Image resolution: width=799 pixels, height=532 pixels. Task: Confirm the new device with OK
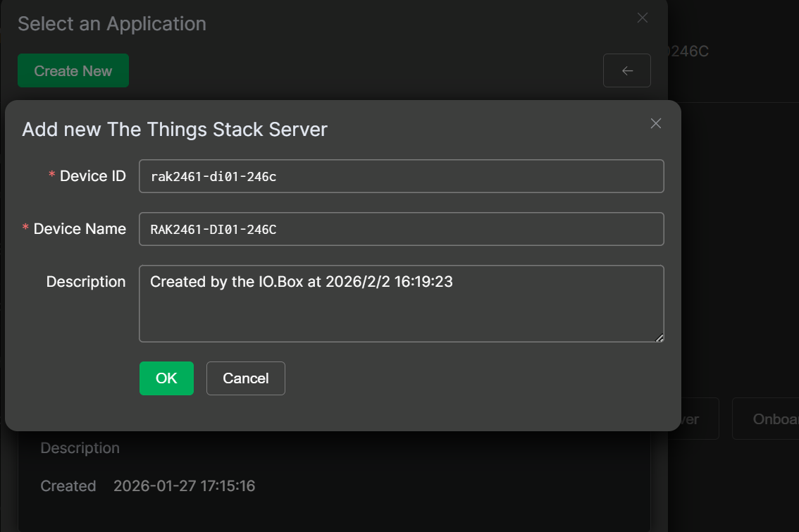(166, 378)
